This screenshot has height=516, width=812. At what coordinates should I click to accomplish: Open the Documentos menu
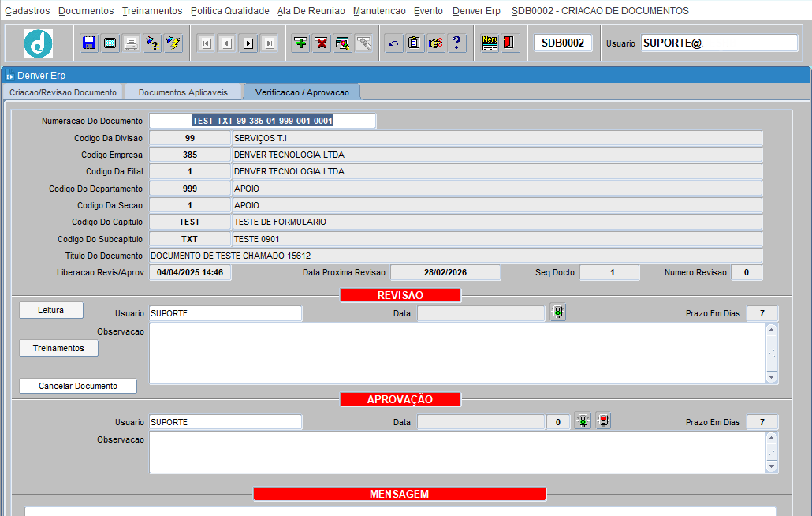point(86,11)
